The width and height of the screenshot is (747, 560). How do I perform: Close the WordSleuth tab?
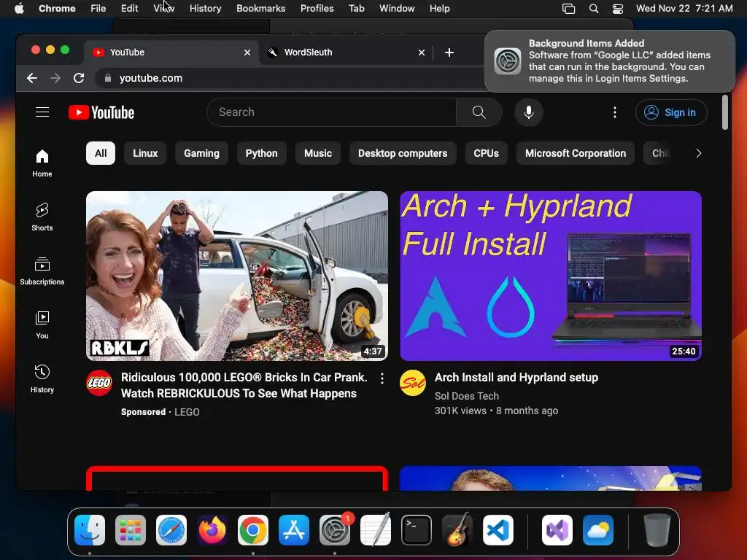pyautogui.click(x=421, y=52)
